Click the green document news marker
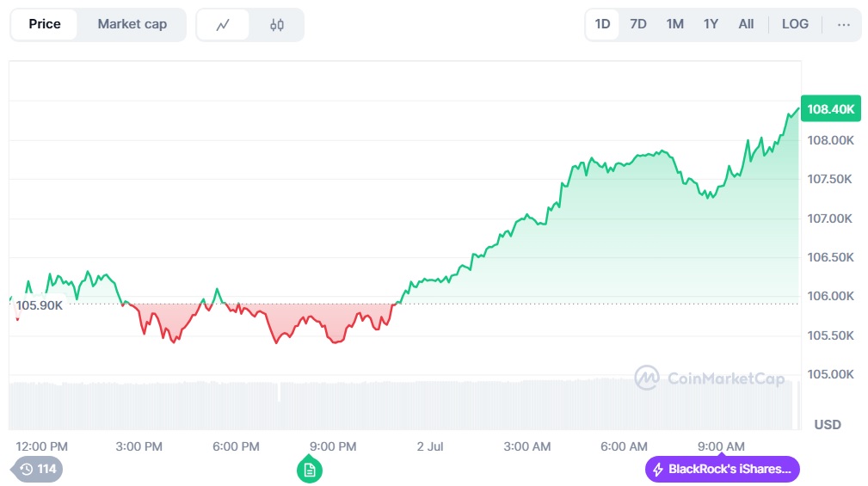 coord(310,470)
